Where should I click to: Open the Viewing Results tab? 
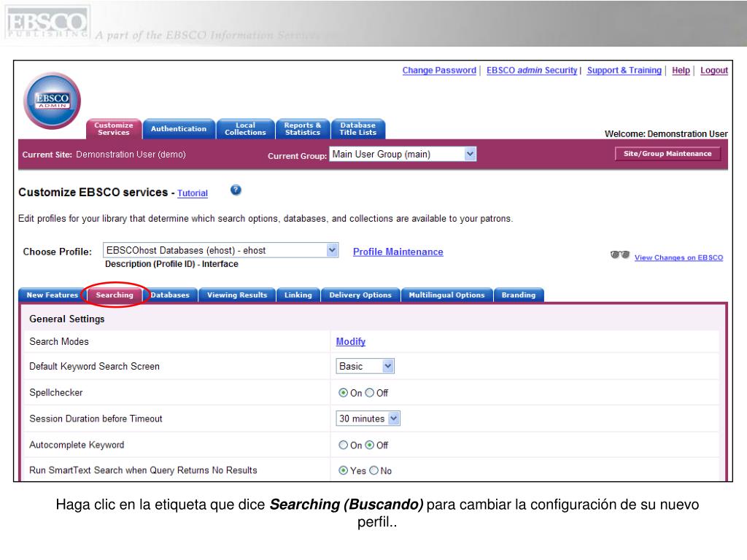tap(237, 295)
